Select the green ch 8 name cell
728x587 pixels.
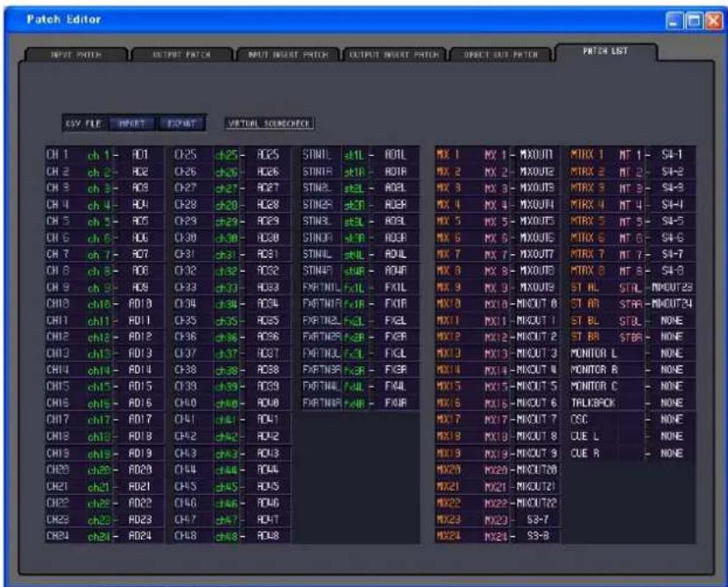click(x=99, y=271)
